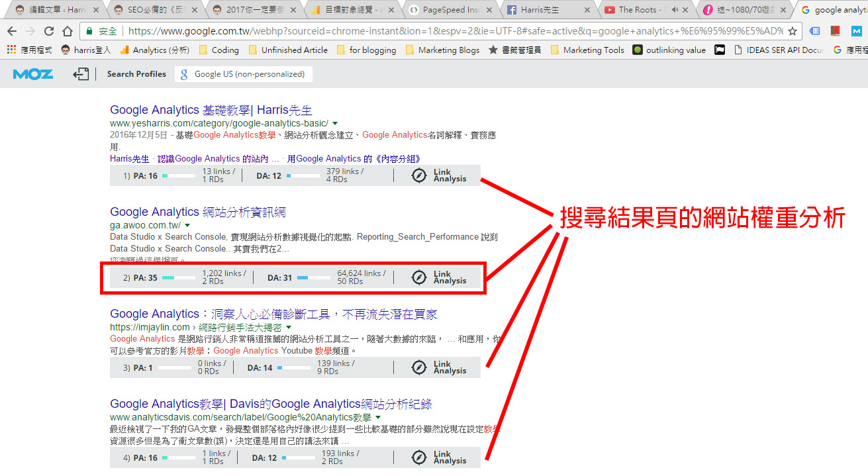This screenshot has height=476, width=868.
Task: Click the DA: 14 progress bar for result 3
Action: tap(293, 368)
